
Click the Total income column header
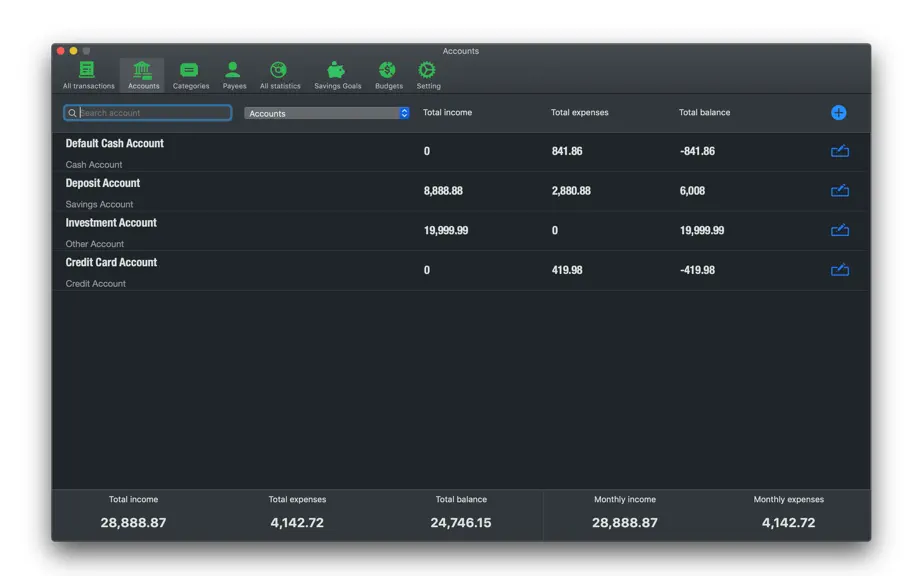(x=447, y=112)
